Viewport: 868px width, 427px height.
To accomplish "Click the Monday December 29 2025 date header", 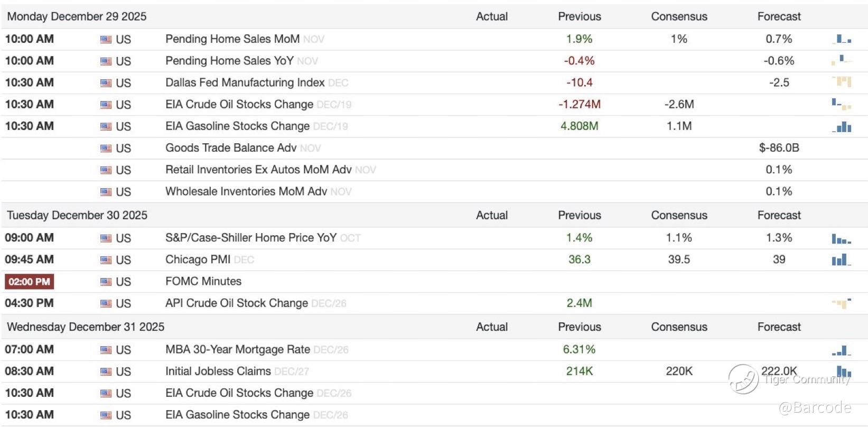I will [x=77, y=16].
